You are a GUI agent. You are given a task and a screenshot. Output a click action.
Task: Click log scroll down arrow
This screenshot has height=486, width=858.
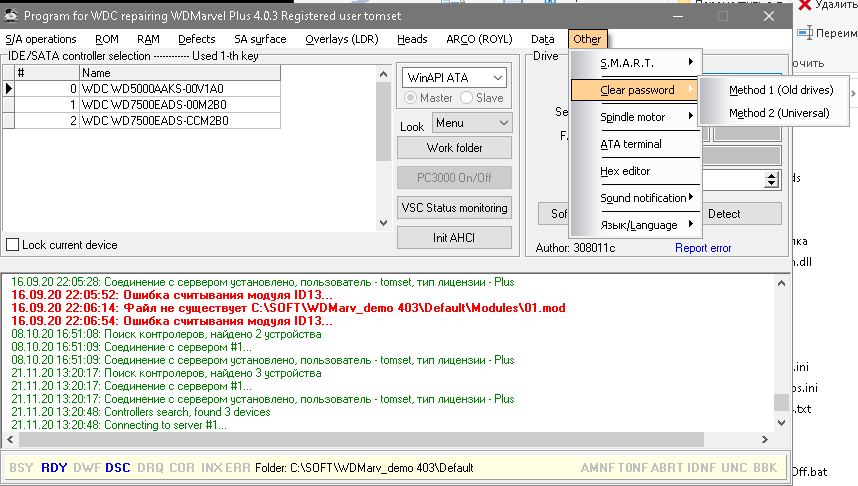point(781,423)
